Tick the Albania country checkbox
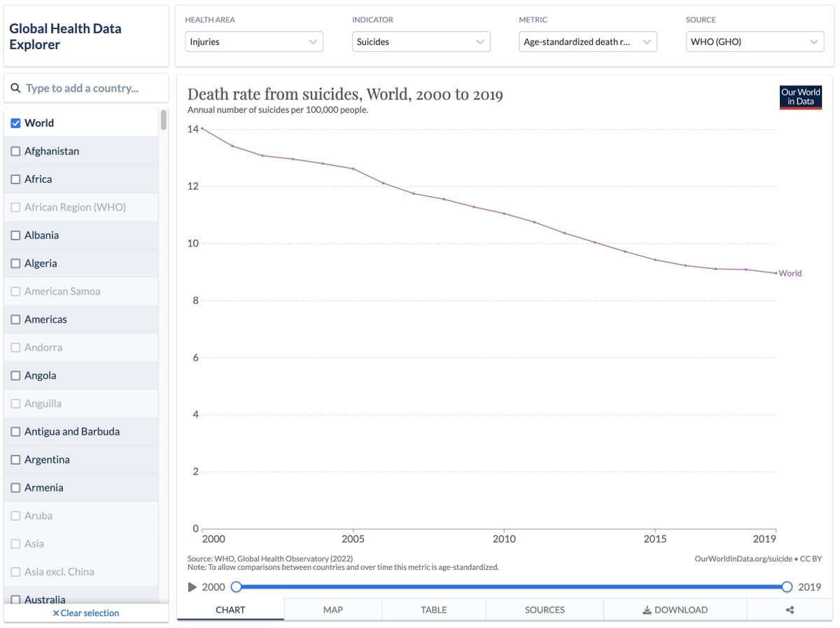840x628 pixels. pos(15,235)
